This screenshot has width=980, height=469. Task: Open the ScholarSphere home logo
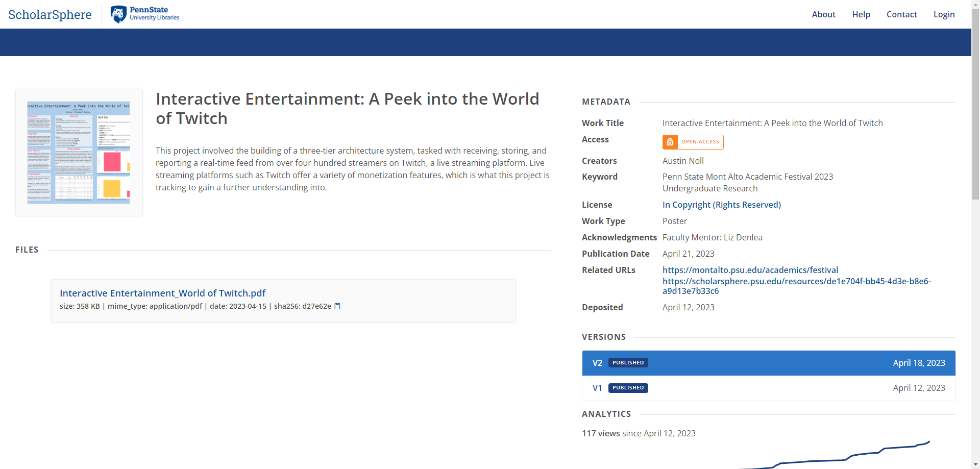(50, 14)
